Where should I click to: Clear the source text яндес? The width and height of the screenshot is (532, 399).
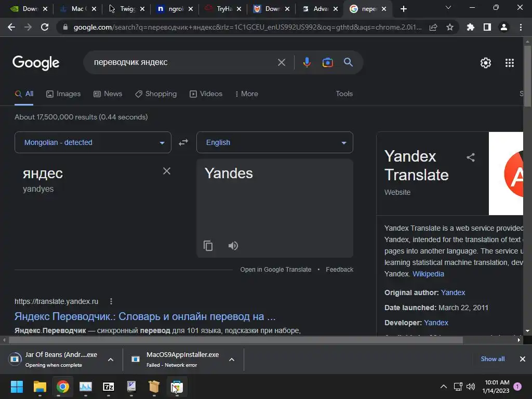click(167, 171)
